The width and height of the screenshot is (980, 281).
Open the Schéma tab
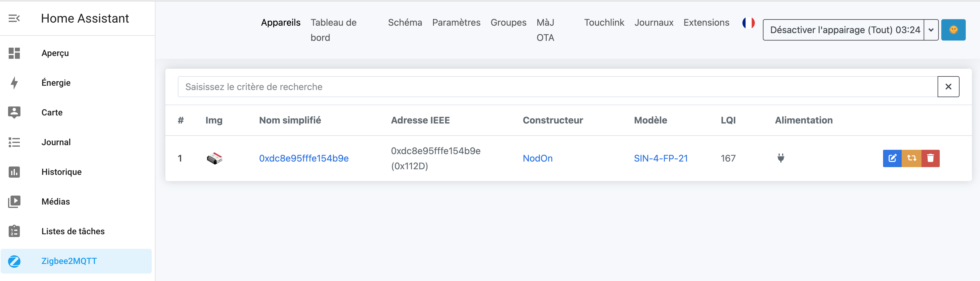tap(405, 22)
